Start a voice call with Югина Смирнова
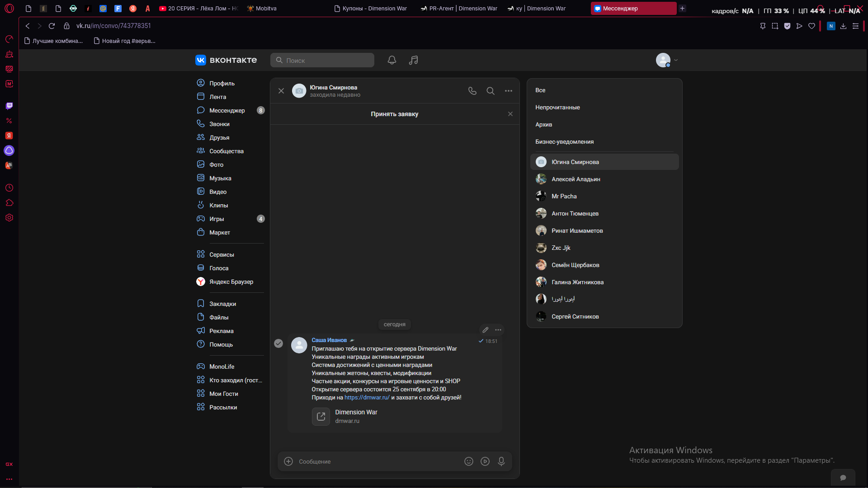Screen dimensions: 868x488 (x=472, y=91)
